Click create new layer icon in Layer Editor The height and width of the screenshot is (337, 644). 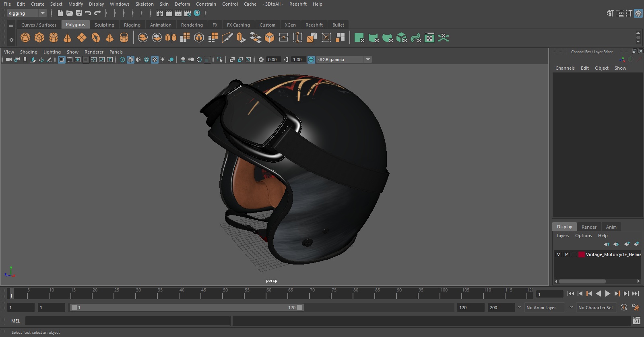point(627,244)
